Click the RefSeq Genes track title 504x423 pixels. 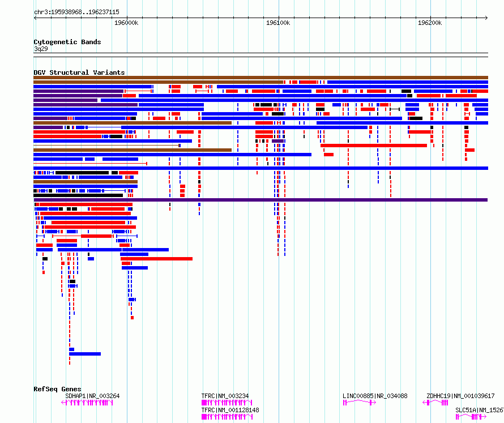point(57,389)
